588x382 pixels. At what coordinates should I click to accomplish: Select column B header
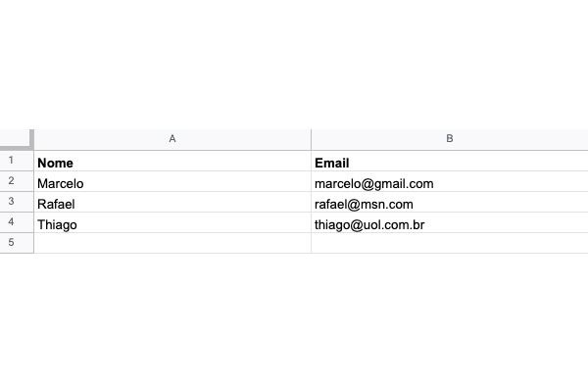click(450, 139)
